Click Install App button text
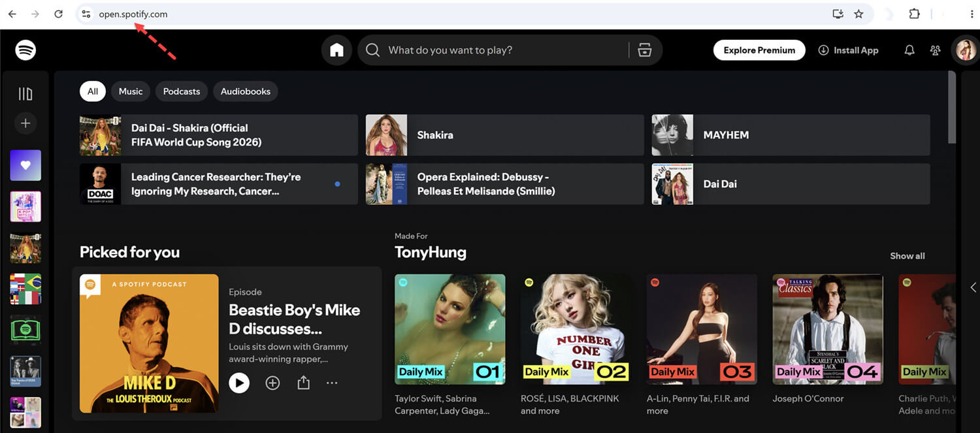The width and height of the screenshot is (980, 433). pyautogui.click(x=856, y=50)
